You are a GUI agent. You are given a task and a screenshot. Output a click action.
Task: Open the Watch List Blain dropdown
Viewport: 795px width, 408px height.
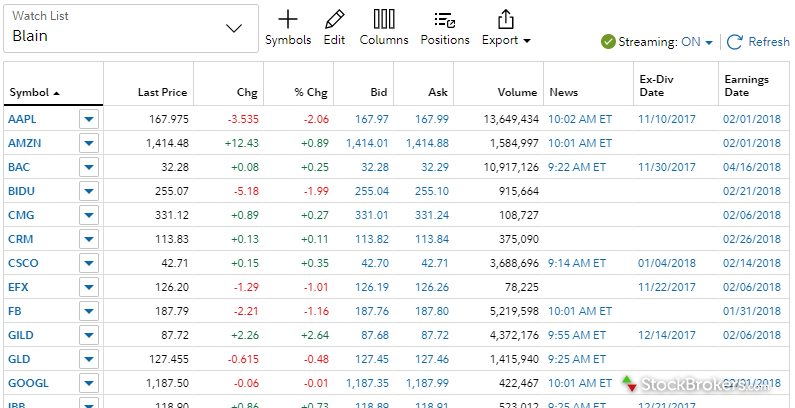pos(131,28)
